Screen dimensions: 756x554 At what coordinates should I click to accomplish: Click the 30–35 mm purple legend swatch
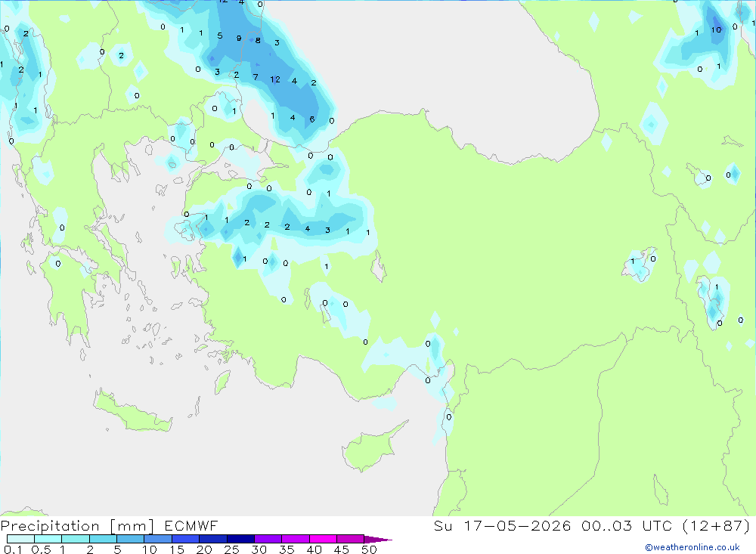[x=268, y=539]
